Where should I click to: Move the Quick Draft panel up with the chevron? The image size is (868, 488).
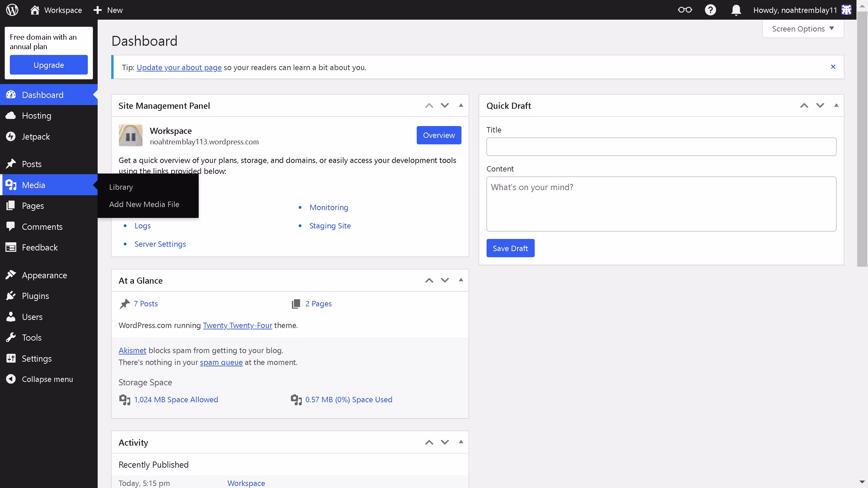804,105
